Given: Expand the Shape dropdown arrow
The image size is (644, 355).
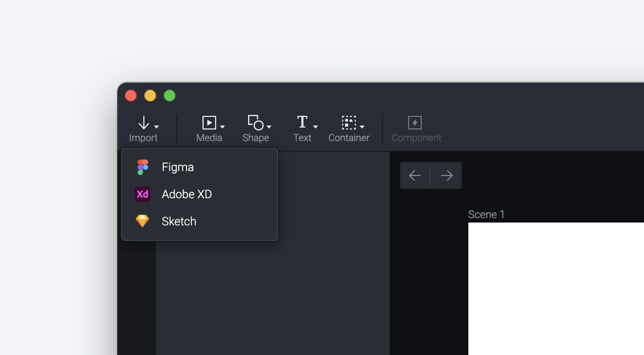Looking at the screenshot, I should point(269,127).
